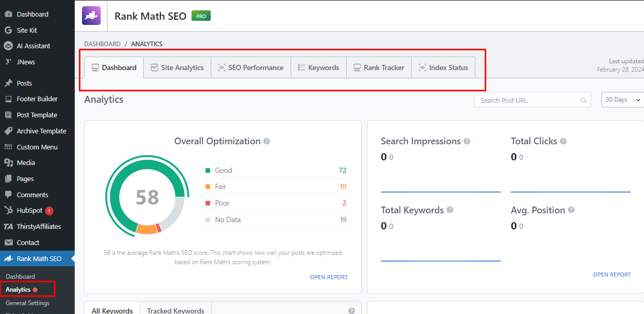Open the 30 Days date range dropdown
644x314 pixels.
click(623, 100)
